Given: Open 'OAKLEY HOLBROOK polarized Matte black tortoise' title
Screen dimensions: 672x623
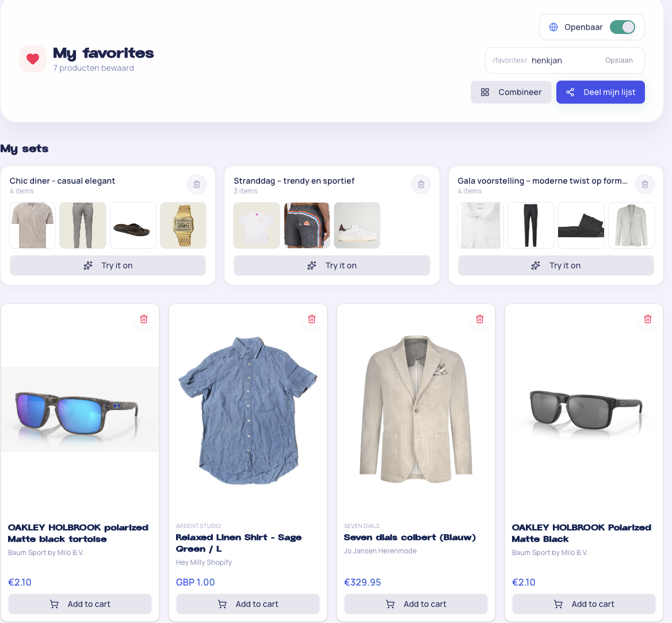Looking at the screenshot, I should [x=78, y=533].
